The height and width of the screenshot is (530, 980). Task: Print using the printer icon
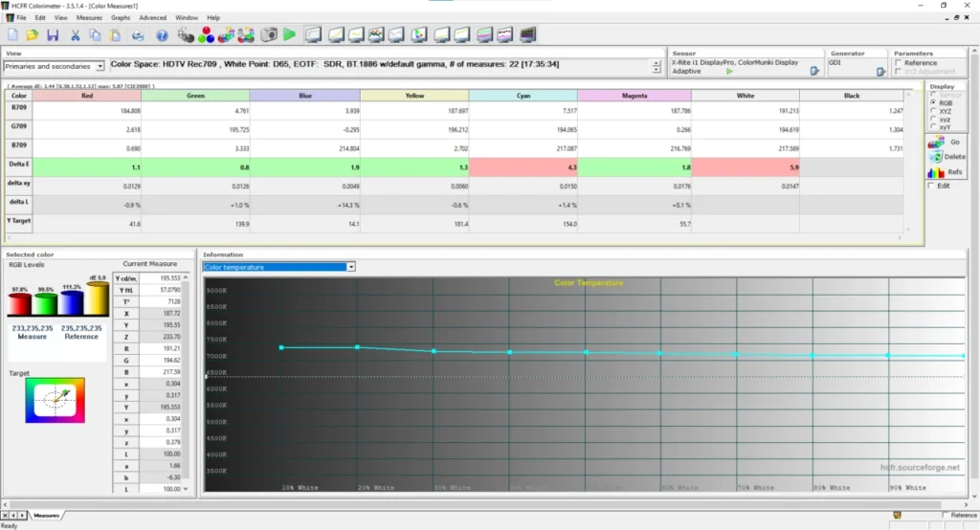(x=138, y=35)
